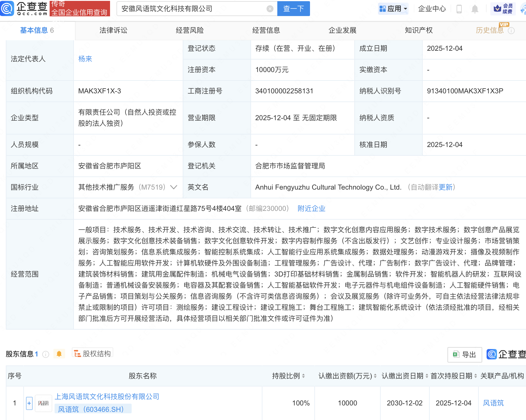This screenshot has width=526, height=420.
Task: Expand the shareholder row plus icon
Action: click(x=29, y=403)
